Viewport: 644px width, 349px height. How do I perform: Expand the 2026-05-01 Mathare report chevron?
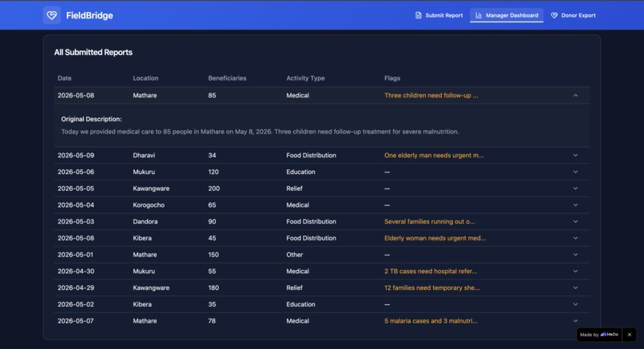pos(575,255)
